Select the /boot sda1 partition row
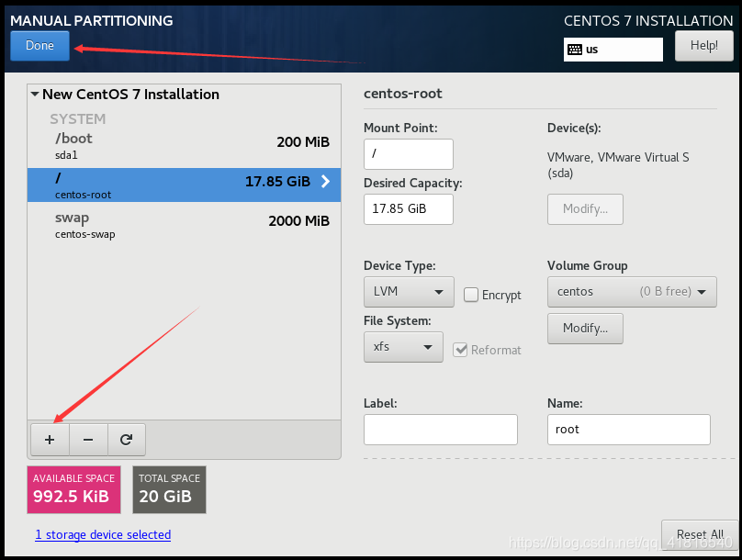This screenshot has height=560, width=742. (x=184, y=146)
